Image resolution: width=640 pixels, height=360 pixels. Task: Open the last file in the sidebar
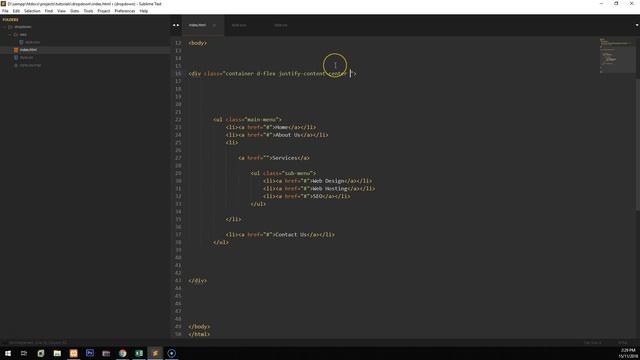[30, 65]
